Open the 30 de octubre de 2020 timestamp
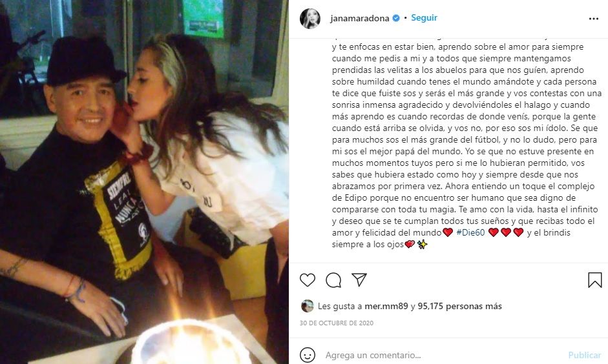 [337, 323]
